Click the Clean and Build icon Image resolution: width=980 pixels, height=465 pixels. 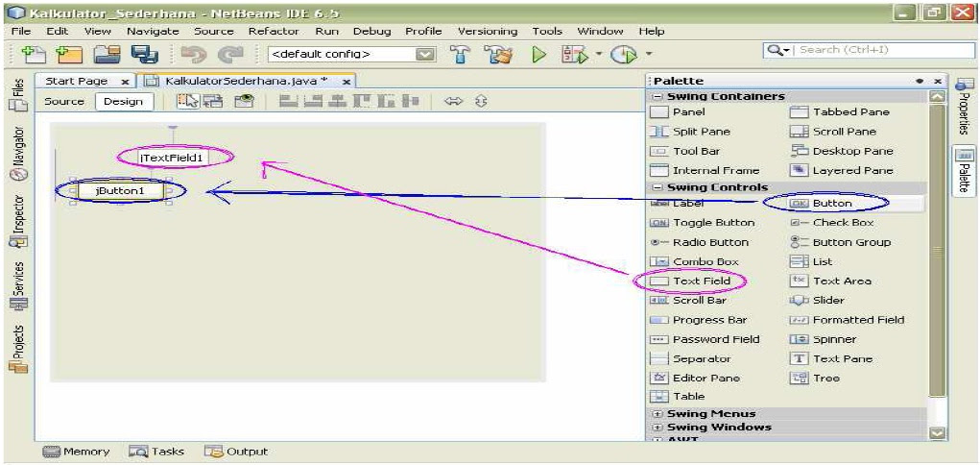(500, 55)
